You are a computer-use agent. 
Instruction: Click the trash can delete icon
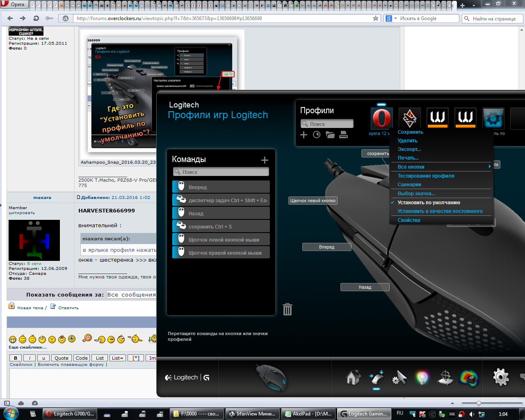click(x=288, y=309)
